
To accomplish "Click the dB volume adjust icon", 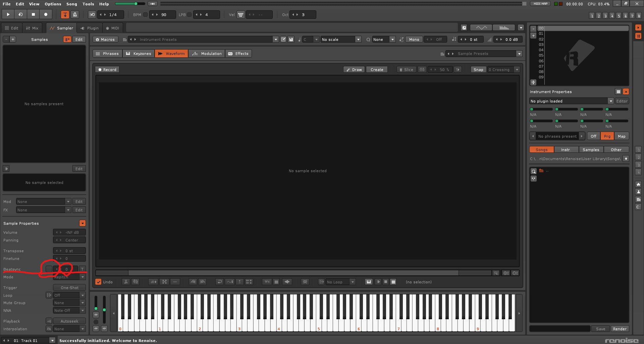I will tap(153, 282).
